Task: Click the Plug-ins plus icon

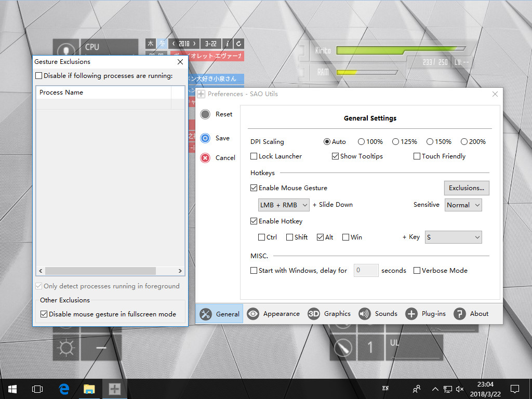Action: coord(411,314)
